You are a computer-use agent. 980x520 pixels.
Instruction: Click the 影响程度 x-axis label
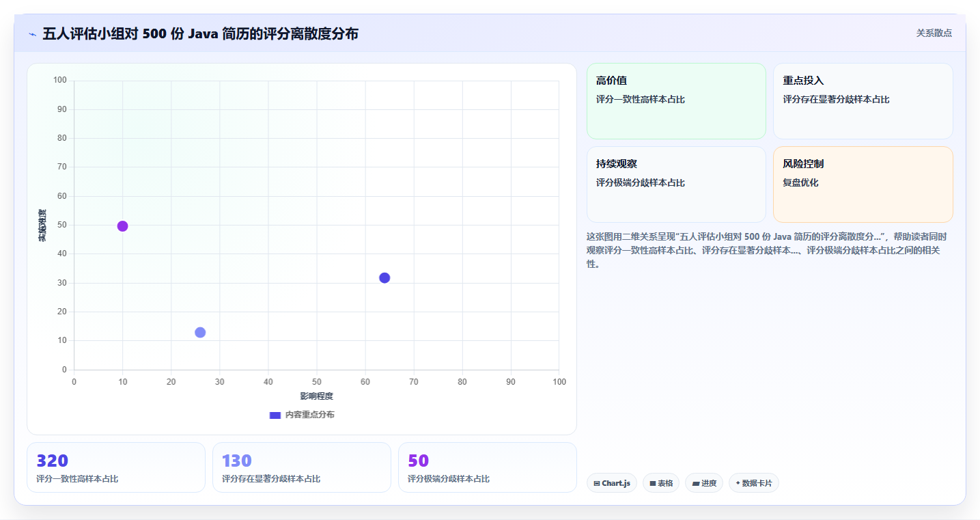point(317,396)
